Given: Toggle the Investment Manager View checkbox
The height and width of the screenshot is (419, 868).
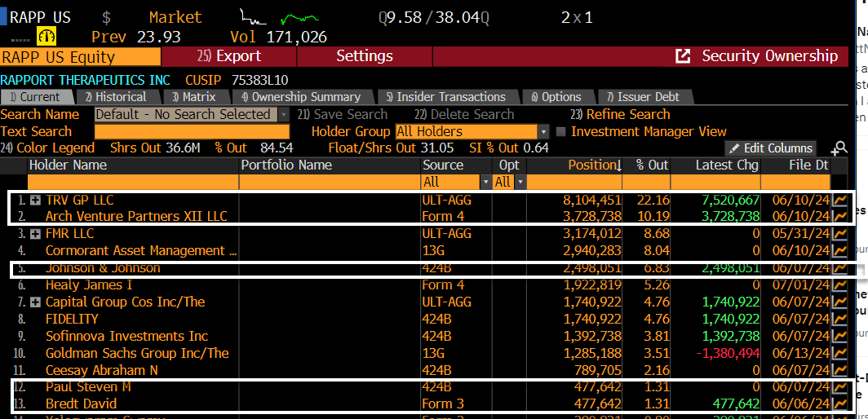Looking at the screenshot, I should [x=560, y=132].
